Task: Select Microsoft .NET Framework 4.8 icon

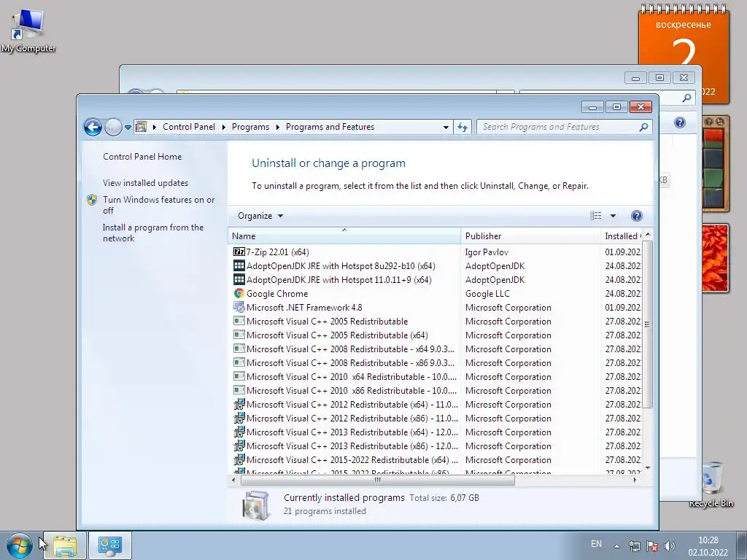Action: pos(239,307)
